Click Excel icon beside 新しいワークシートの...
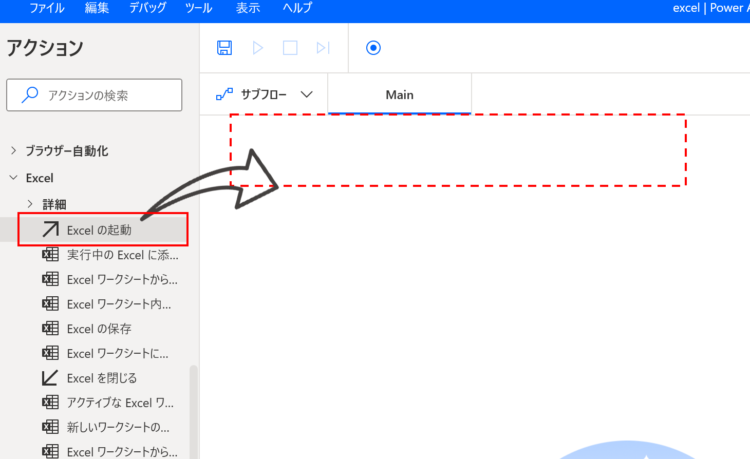The height and width of the screenshot is (459, 750). pos(50,427)
